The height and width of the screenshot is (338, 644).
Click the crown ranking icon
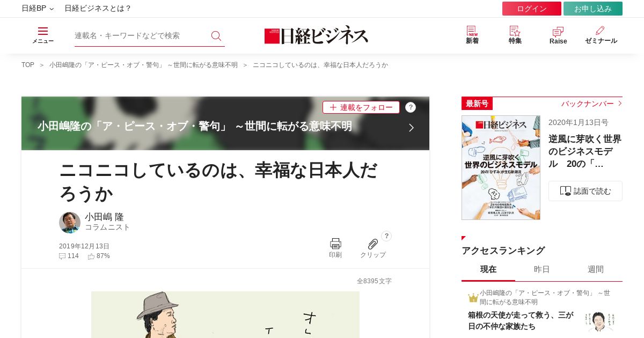pyautogui.click(x=473, y=298)
